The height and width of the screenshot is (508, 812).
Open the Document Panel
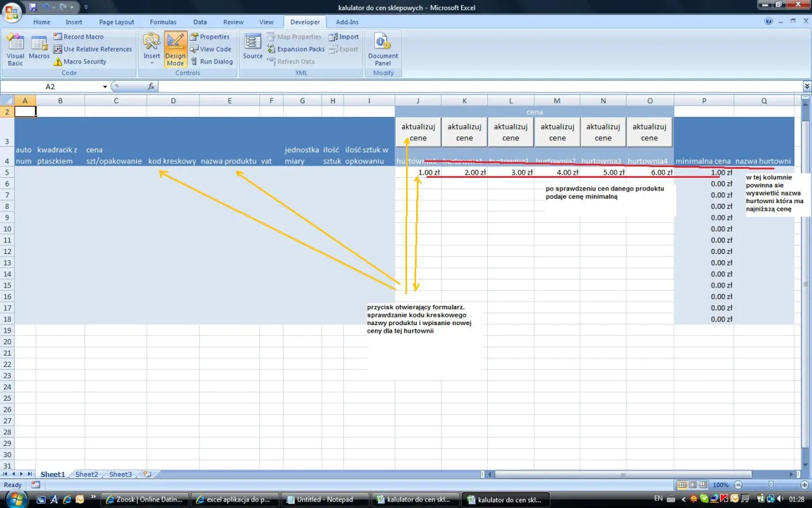point(383,50)
